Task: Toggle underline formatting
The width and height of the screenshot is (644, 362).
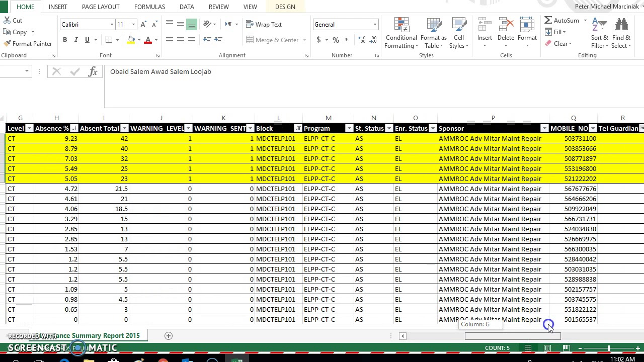Action: [x=87, y=40]
